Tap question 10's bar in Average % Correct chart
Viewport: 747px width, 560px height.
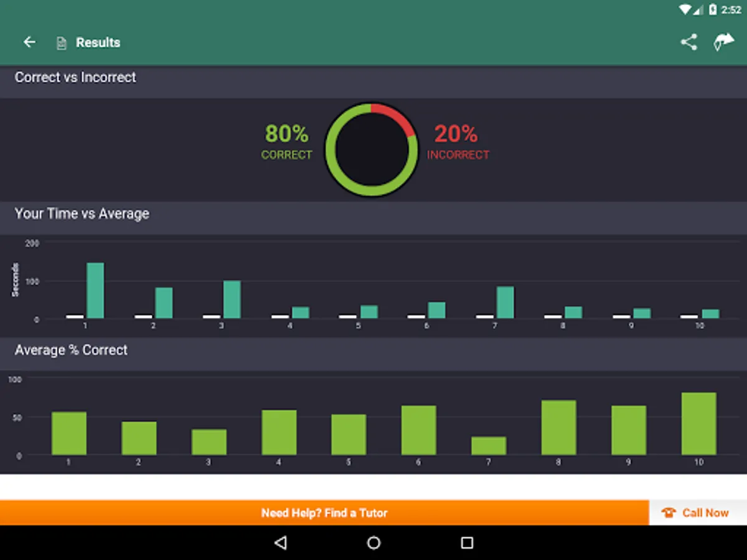(x=698, y=423)
